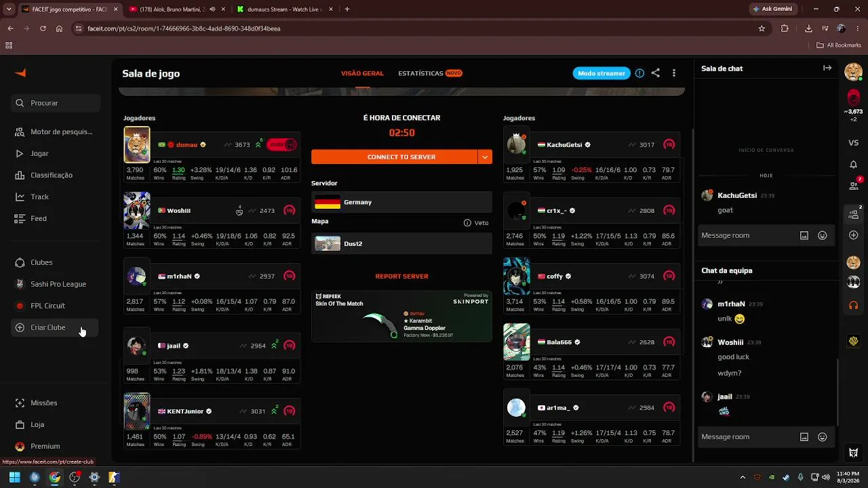Attach an image in the Sala de chat
Viewport: 868px width, 488px height.
pyautogui.click(x=804, y=235)
